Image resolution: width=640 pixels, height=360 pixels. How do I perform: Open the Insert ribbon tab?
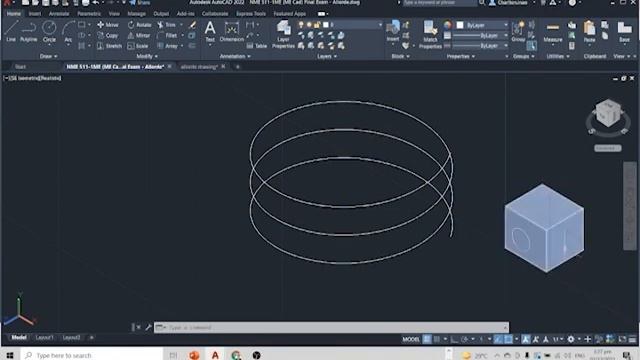click(x=35, y=13)
